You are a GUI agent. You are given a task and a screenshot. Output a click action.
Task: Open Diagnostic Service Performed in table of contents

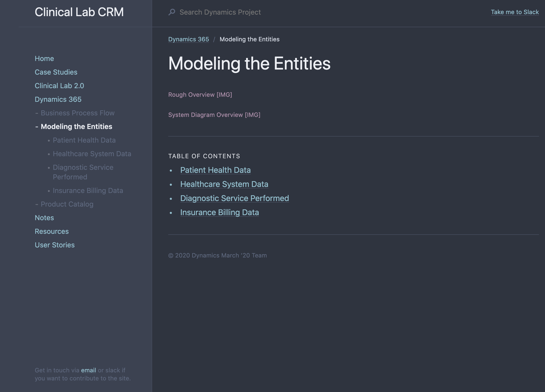[x=234, y=198]
